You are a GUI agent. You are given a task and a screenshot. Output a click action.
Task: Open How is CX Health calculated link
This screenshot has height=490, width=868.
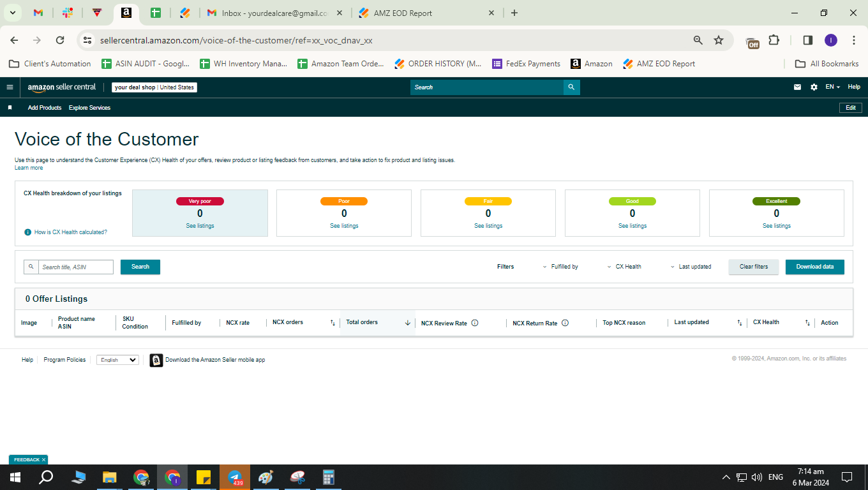pos(71,232)
